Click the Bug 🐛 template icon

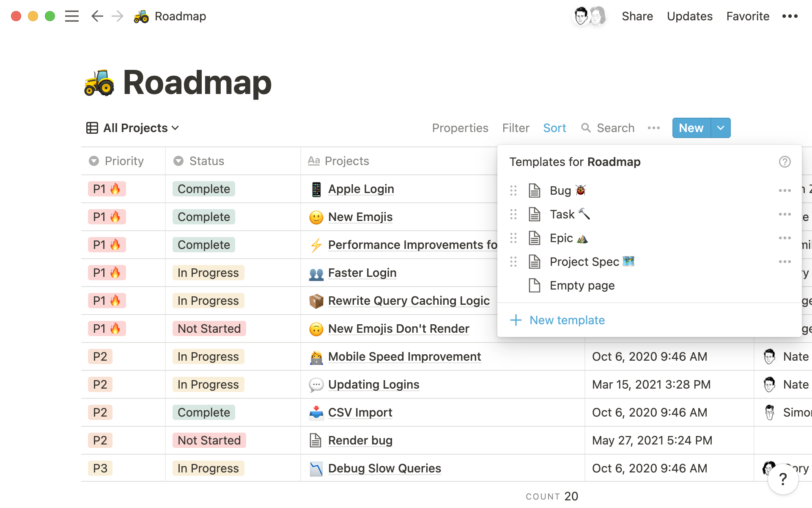534,189
